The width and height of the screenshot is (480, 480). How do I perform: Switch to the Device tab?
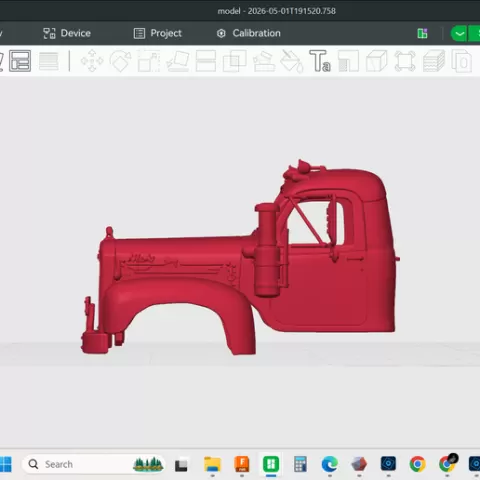[67, 33]
